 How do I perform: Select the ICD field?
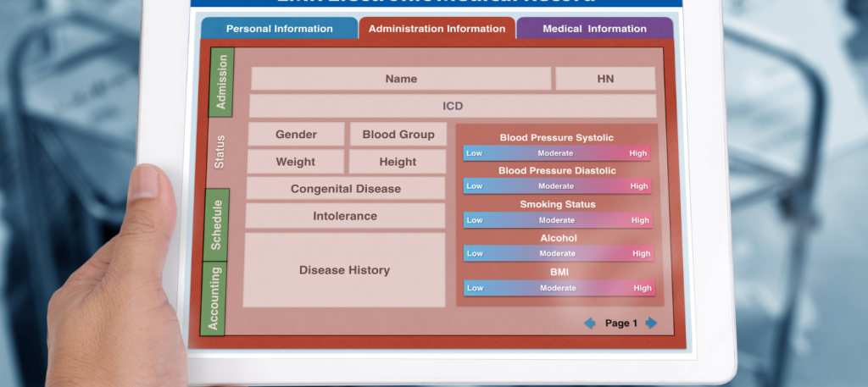[453, 107]
